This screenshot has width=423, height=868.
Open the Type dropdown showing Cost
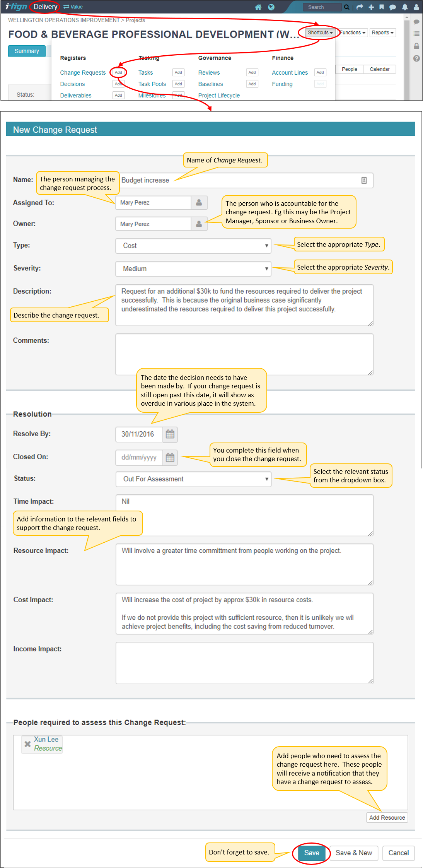click(x=193, y=246)
